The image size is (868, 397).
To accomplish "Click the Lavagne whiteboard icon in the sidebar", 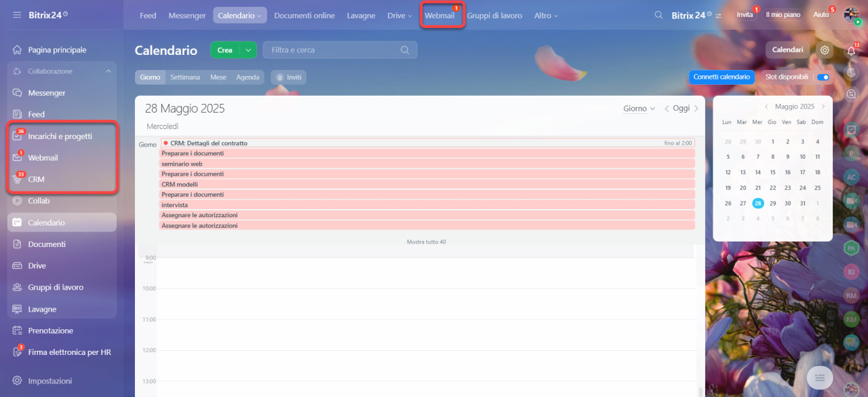I will (18, 309).
